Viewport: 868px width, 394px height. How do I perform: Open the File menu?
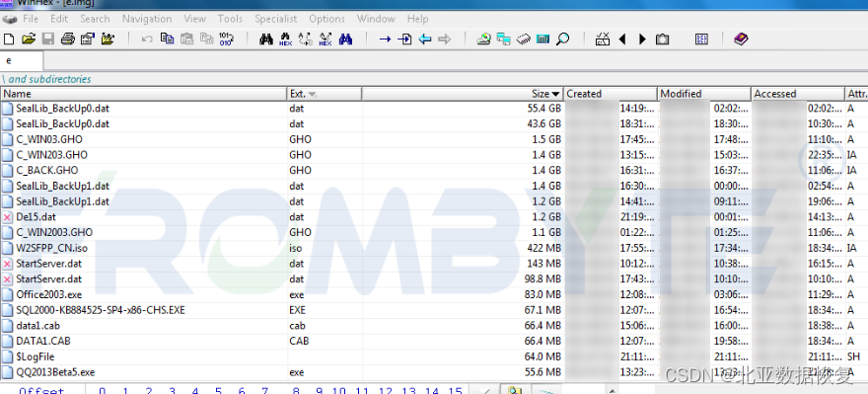(x=30, y=19)
